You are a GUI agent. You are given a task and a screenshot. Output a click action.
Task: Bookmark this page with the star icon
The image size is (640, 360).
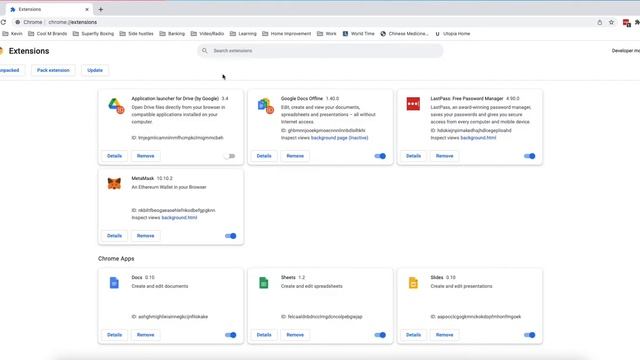click(x=611, y=22)
